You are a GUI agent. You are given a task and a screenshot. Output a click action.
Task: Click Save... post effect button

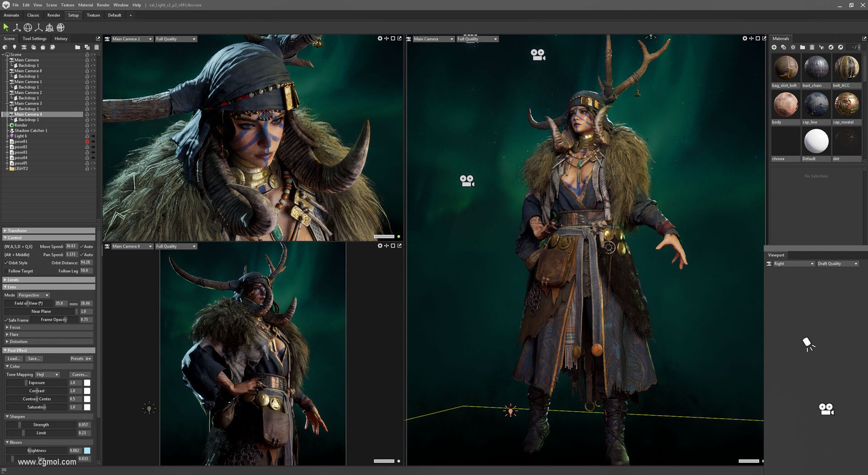point(33,359)
